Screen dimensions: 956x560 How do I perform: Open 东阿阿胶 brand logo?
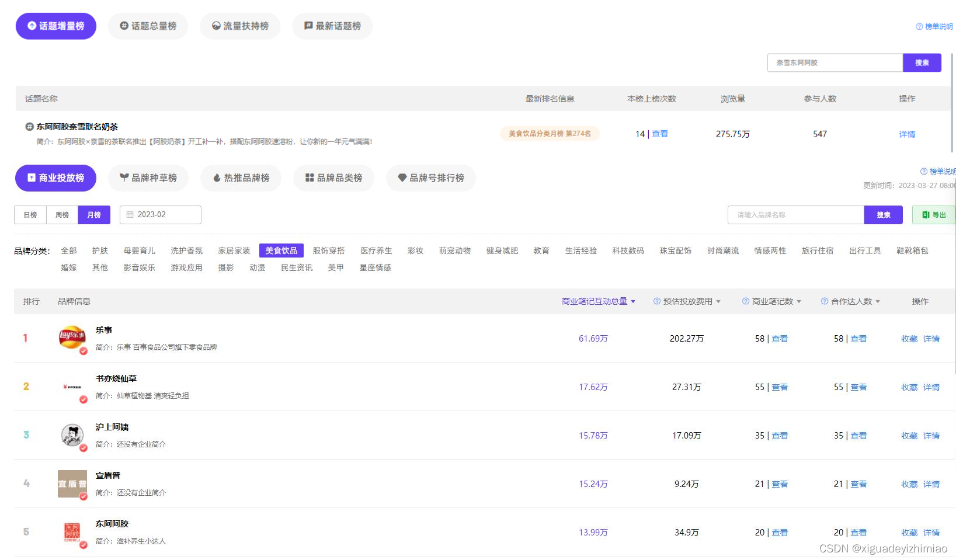tap(72, 532)
